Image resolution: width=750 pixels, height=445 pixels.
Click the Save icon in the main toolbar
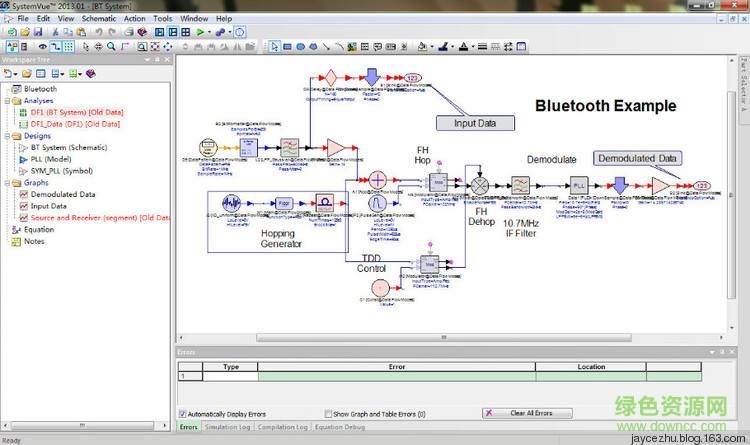pyautogui.click(x=38, y=32)
